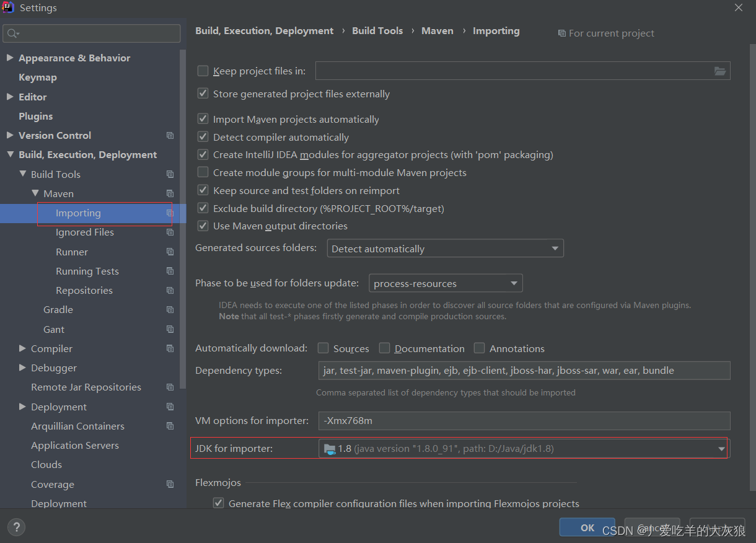Enable automatic download of Documentation

[x=384, y=348]
